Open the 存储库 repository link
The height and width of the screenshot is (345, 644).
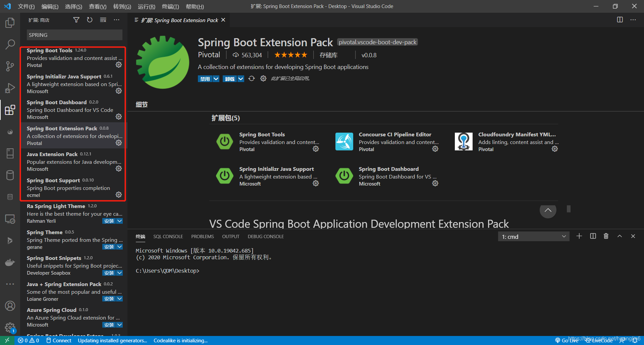pos(328,55)
